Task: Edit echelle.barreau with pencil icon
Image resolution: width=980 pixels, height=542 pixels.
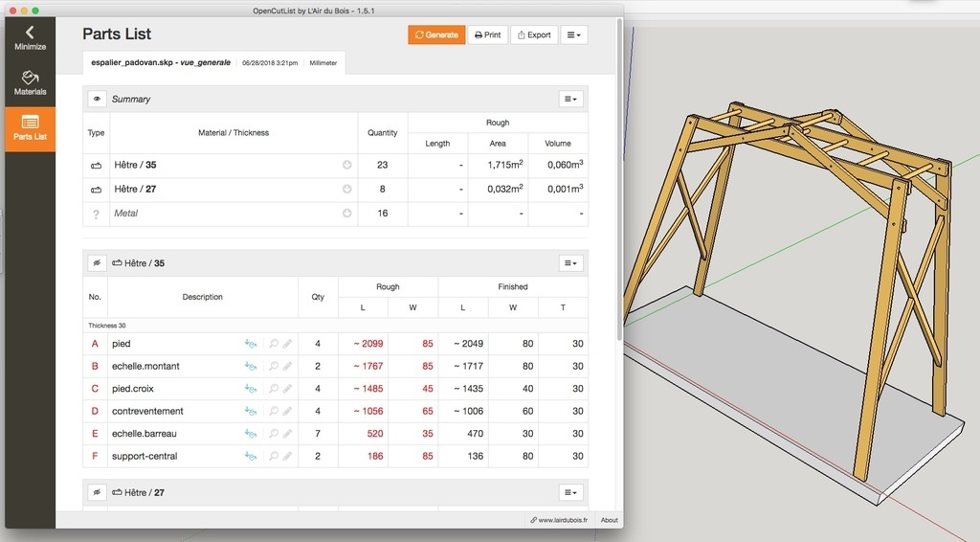Action: 287,434
